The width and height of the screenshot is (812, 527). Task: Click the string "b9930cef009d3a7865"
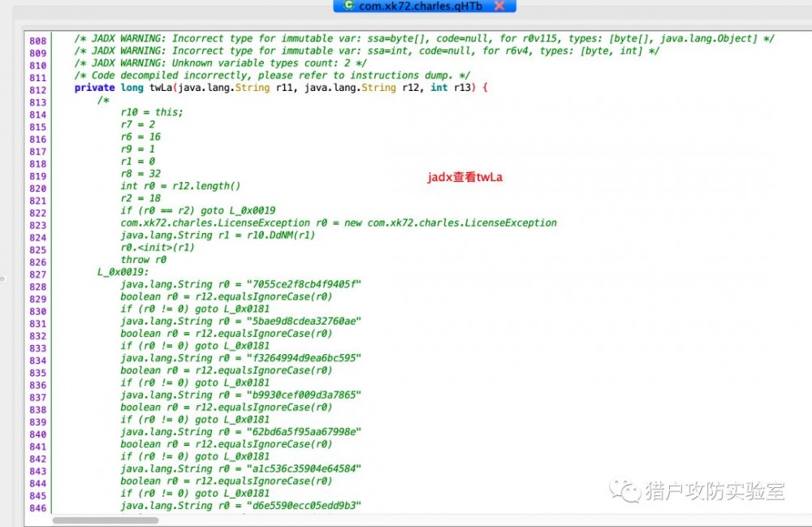(x=304, y=395)
